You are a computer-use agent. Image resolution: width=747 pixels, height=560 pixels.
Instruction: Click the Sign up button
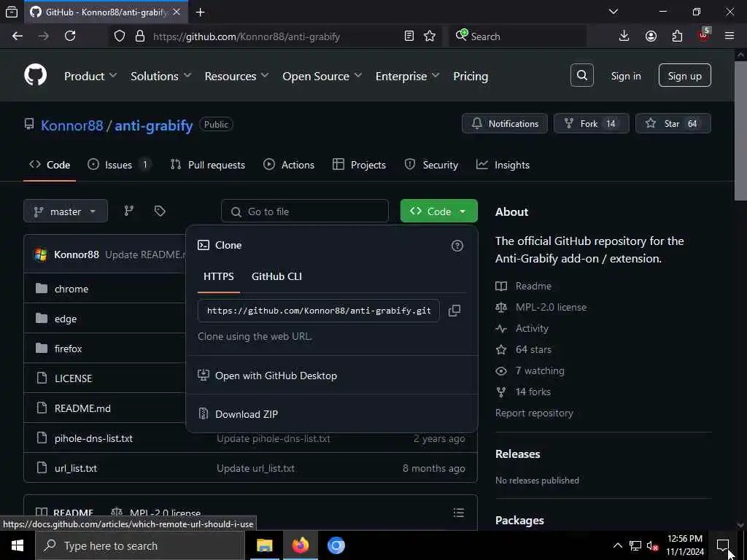[x=684, y=75]
